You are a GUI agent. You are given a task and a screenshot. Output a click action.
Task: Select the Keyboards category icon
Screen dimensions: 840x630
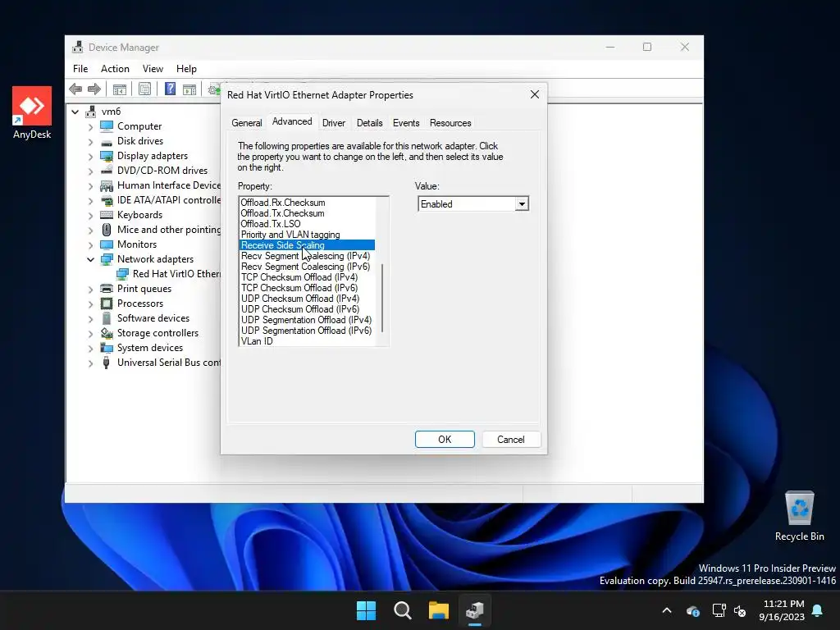(107, 215)
